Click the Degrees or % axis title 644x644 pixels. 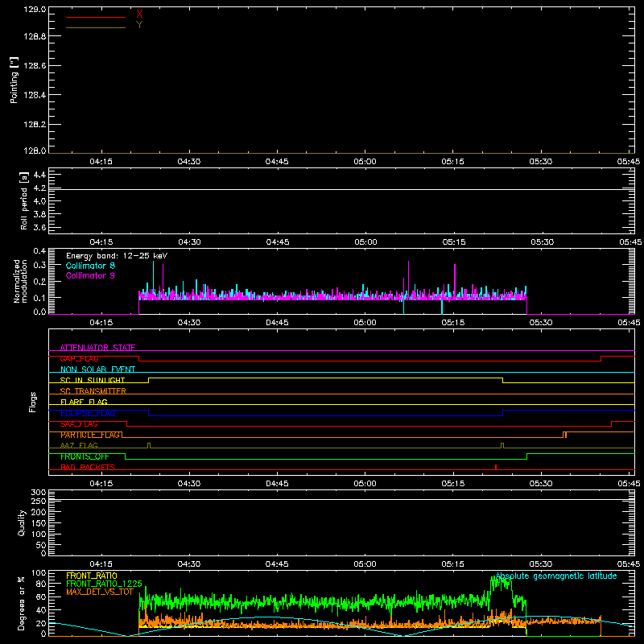[x=22, y=603]
